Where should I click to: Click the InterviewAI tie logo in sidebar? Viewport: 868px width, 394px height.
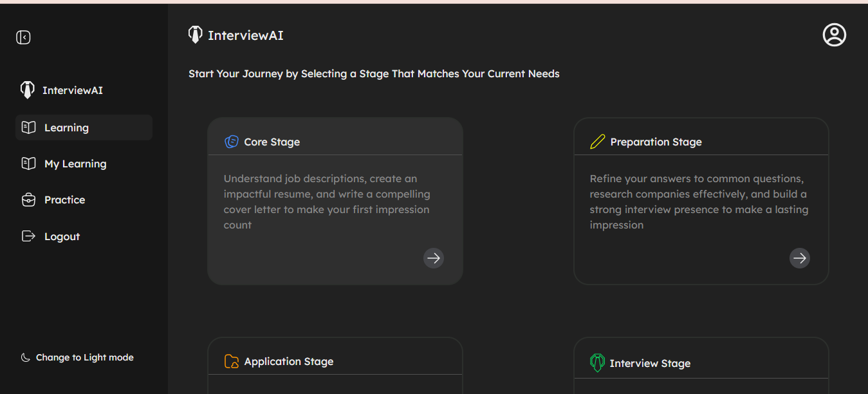coord(27,90)
